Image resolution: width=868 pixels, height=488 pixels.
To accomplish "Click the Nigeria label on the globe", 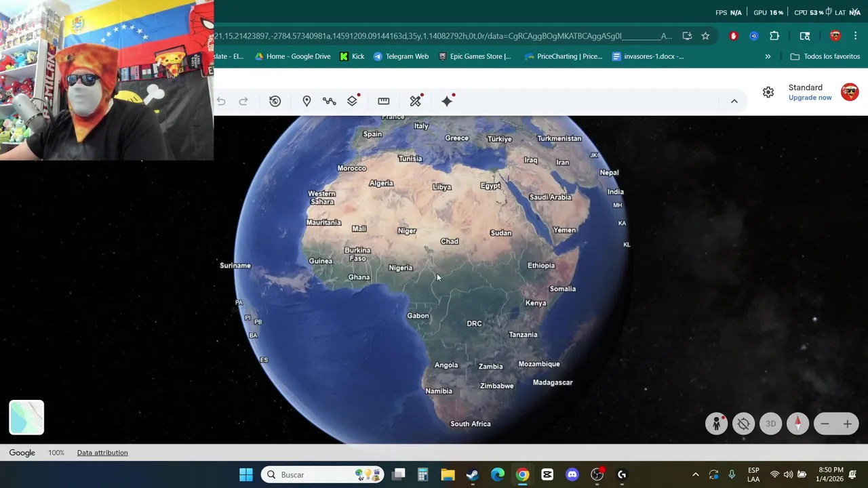I will pos(400,268).
